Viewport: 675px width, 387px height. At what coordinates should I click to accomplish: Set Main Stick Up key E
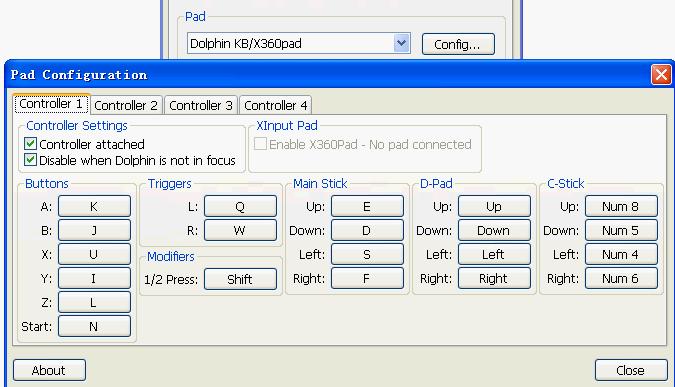(x=367, y=206)
